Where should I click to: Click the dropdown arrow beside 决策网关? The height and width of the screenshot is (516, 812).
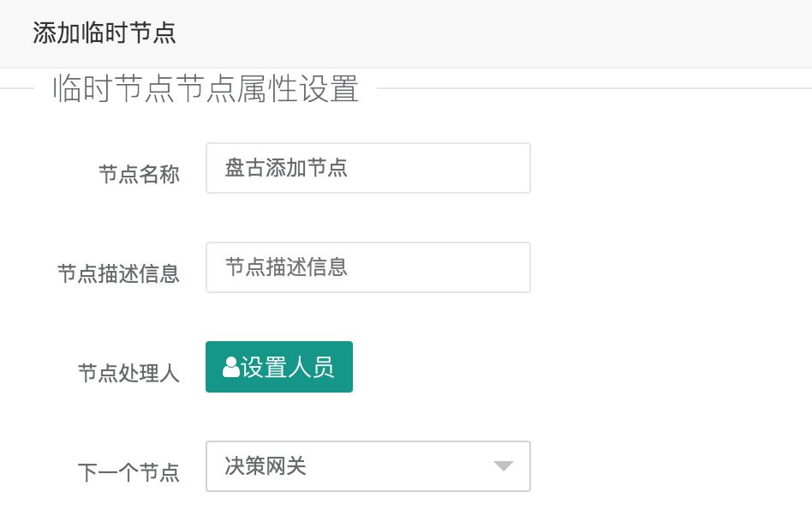click(504, 466)
